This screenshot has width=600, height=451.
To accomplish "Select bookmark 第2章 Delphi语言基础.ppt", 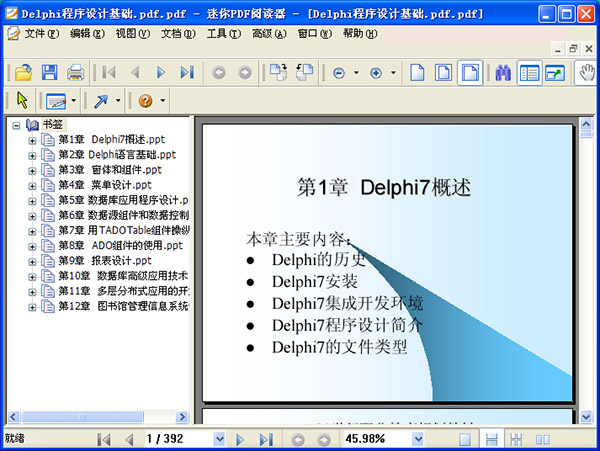I will 117,155.
